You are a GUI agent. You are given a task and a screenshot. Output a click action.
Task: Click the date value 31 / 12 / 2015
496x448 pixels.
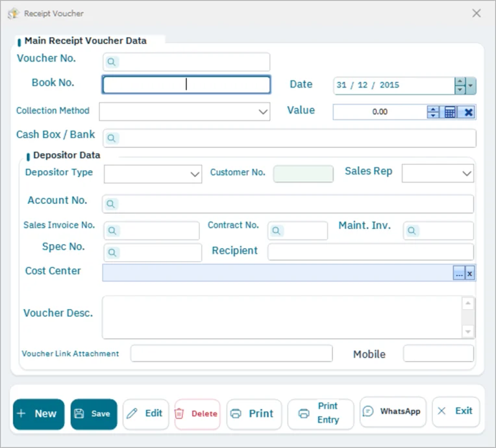368,85
